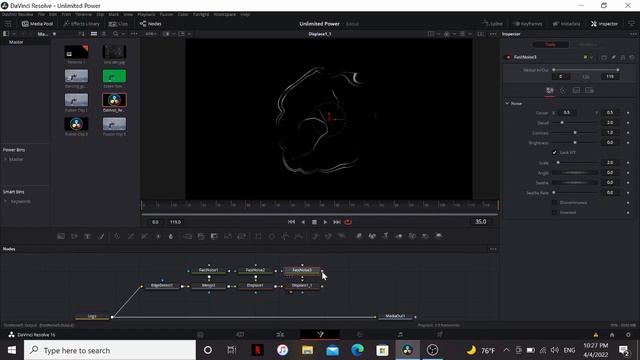The height and width of the screenshot is (360, 640).
Task: Add a Fast Noise node from the toolbar
Action: click(x=74, y=236)
